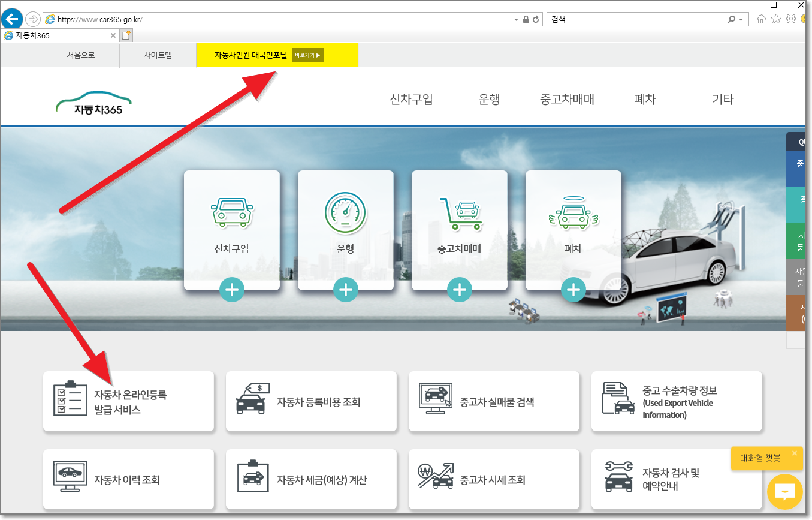The image size is (812, 520).
Task: Open 자동차 온라인등록 발급 서비스
Action: [128, 401]
